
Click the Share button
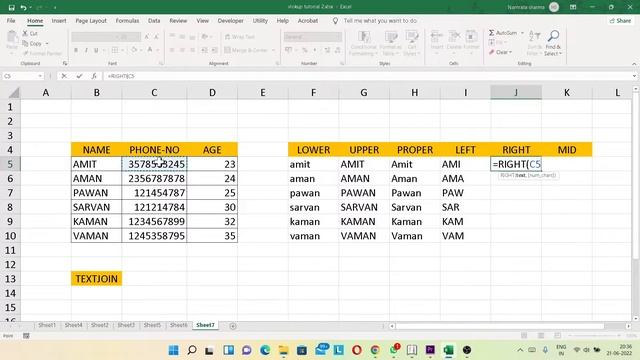(x=620, y=20)
